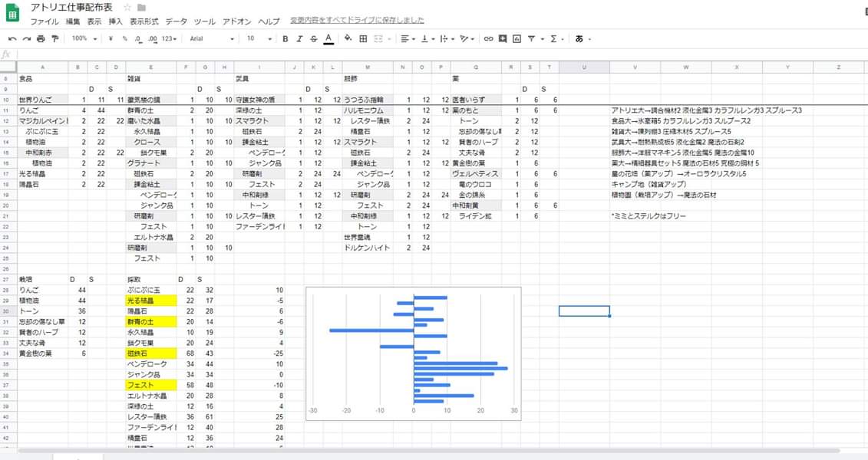The width and height of the screenshot is (868, 460).
Task: Create a filter
Action: [x=531, y=38]
